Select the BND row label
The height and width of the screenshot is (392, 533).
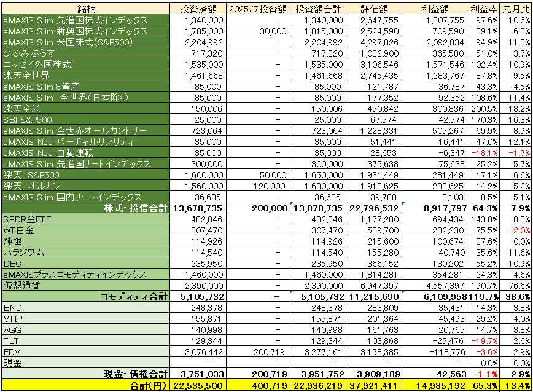pyautogui.click(x=86, y=308)
